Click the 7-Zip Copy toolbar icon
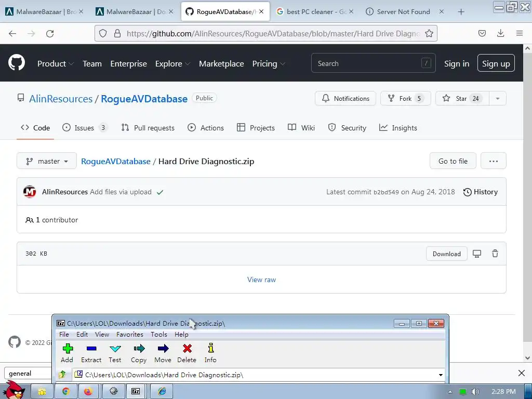Image resolution: width=532 pixels, height=399 pixels. coord(139,353)
